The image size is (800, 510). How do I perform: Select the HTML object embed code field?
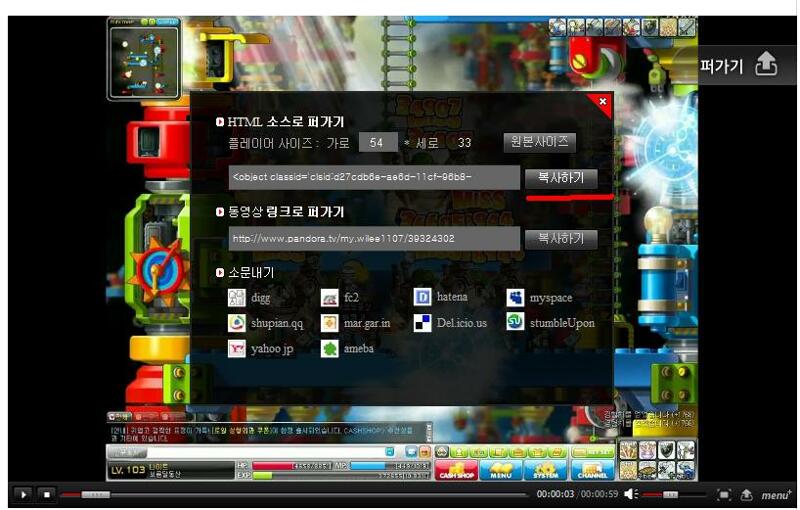[x=374, y=177]
